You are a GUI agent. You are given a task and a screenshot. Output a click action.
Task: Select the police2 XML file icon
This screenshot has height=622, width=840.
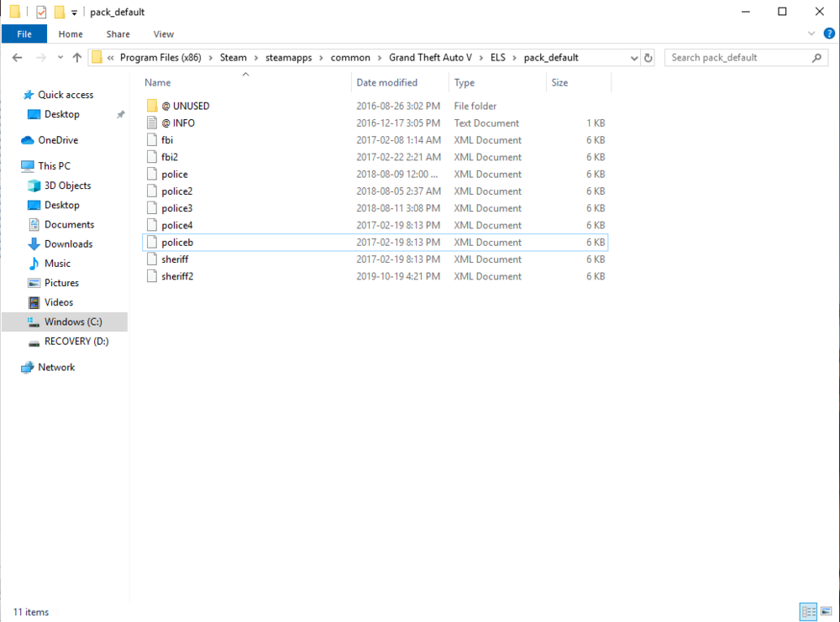coord(152,191)
